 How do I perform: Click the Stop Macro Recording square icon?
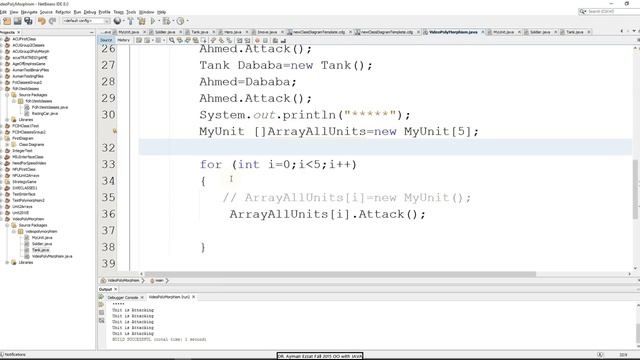265,40
